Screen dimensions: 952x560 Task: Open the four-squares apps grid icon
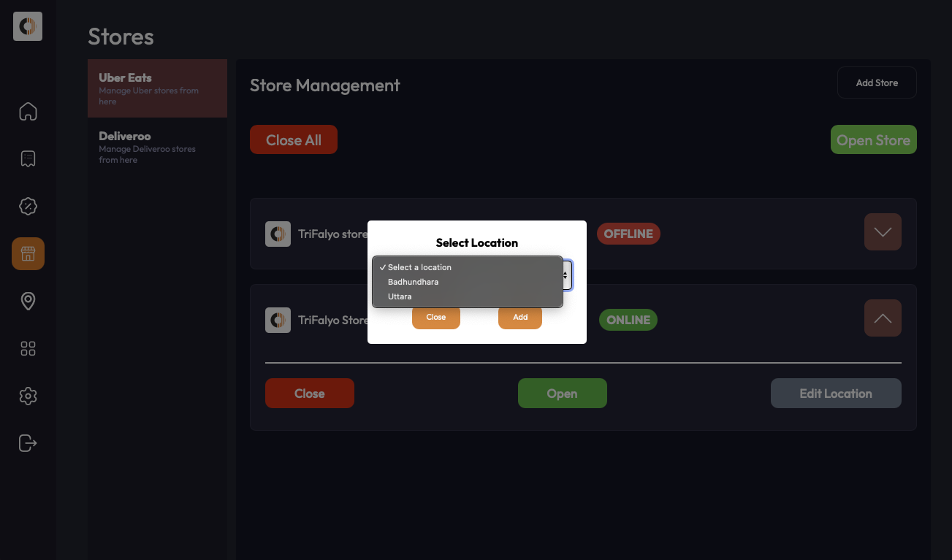28,348
